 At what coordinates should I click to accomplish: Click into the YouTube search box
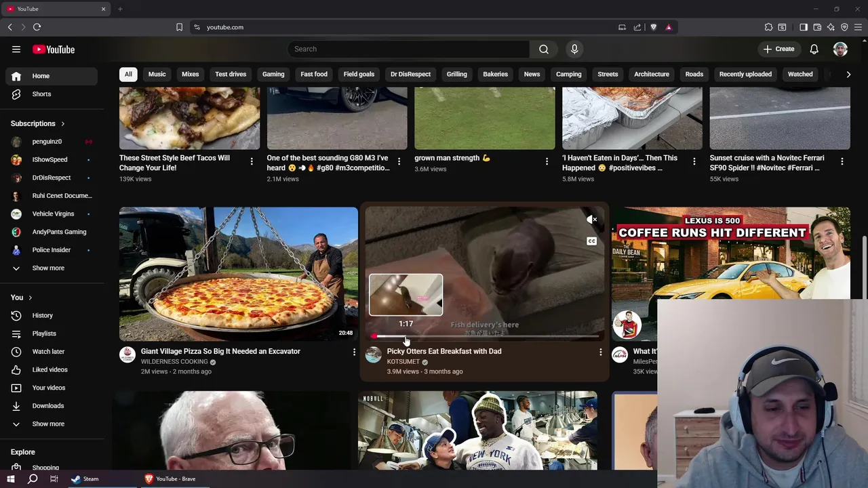tap(409, 49)
